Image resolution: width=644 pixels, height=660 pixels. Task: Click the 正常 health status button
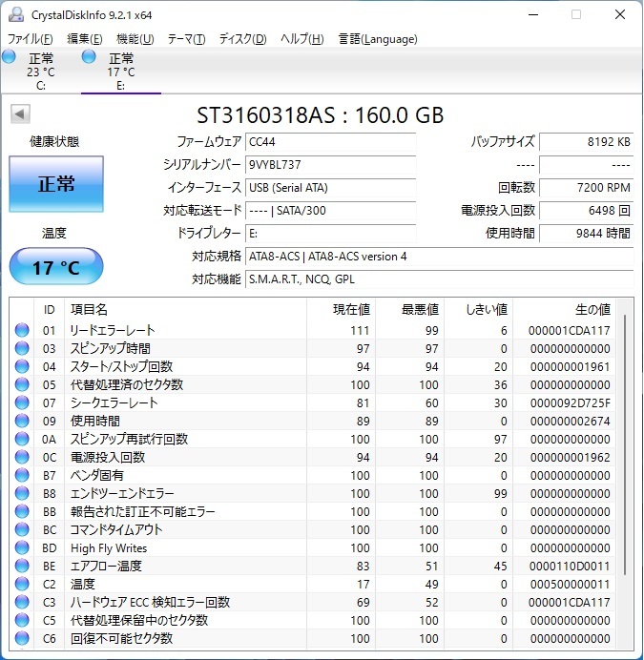[55, 184]
